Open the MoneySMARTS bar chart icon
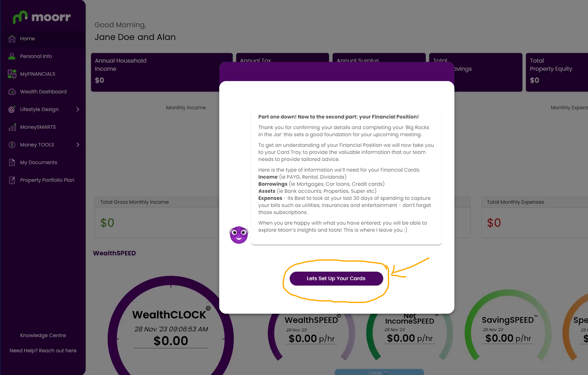Screen dimensions: 588x375 (x=12, y=127)
